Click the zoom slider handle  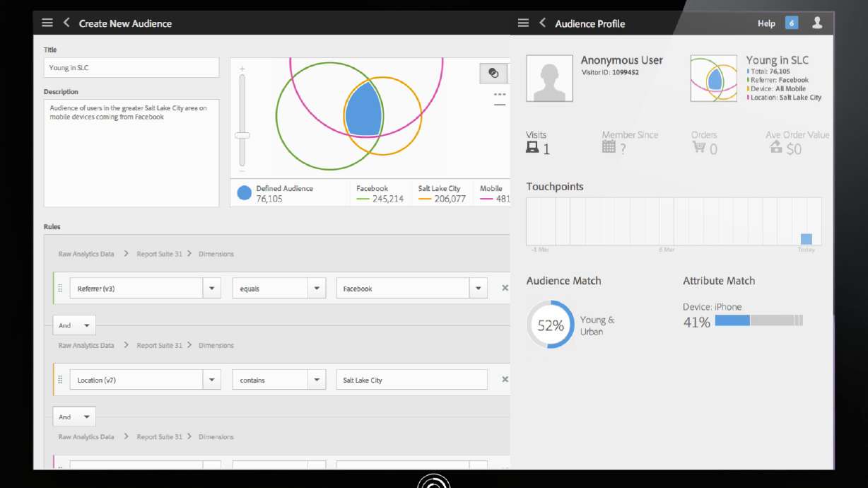click(242, 134)
